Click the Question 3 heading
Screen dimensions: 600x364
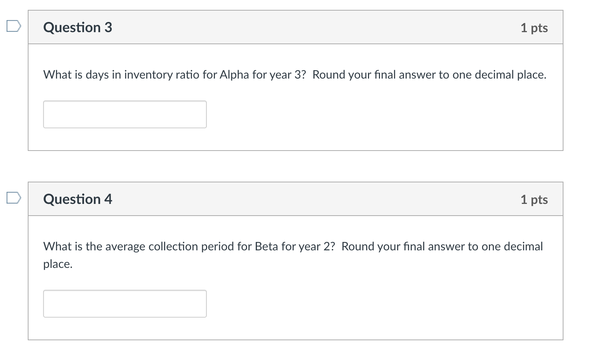click(x=77, y=28)
